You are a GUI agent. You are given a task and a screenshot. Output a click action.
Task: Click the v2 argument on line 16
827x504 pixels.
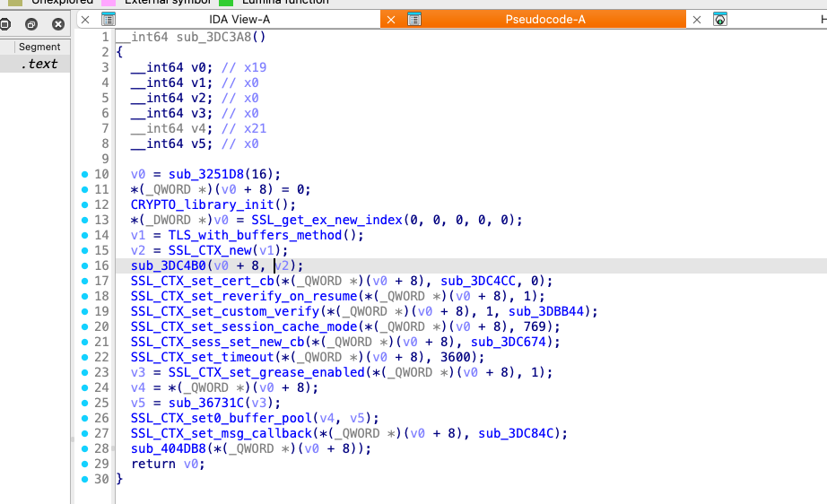(282, 265)
